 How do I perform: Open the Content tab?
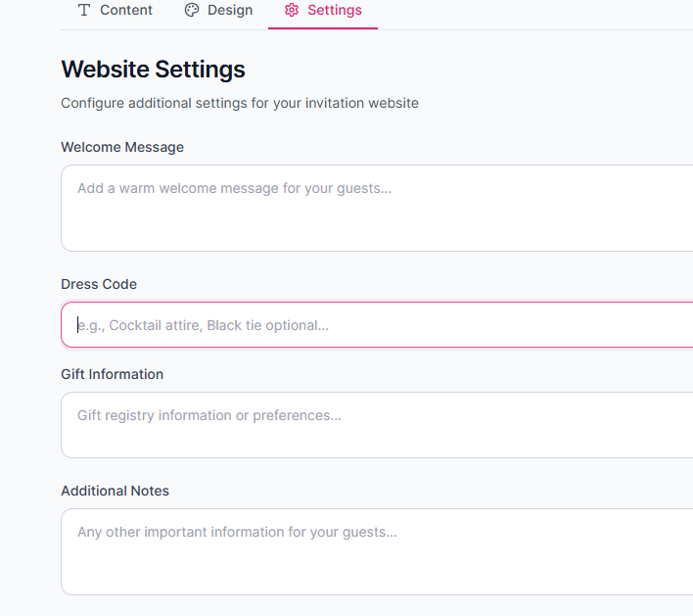[115, 10]
